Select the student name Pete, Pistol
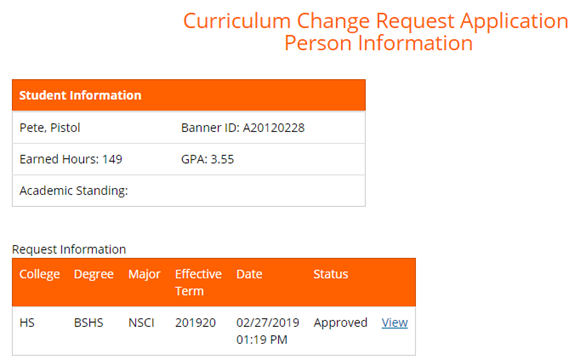Image resolution: width=575 pixels, height=360 pixels. click(50, 128)
